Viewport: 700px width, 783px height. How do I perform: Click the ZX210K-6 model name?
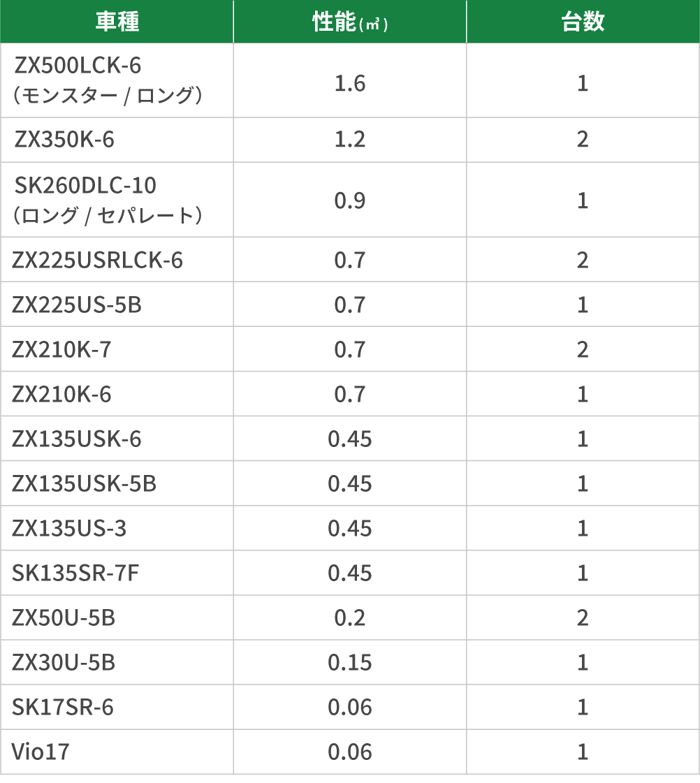pos(61,395)
